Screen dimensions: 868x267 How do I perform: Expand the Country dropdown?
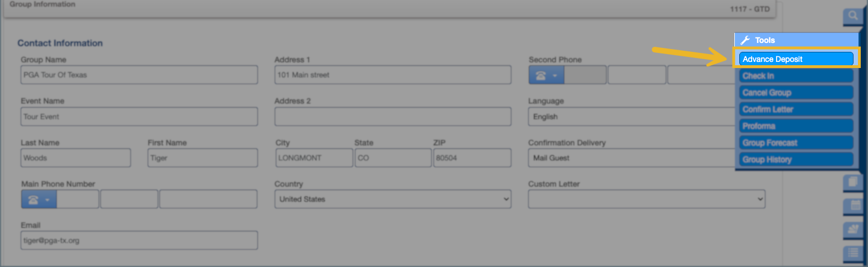tap(392, 200)
